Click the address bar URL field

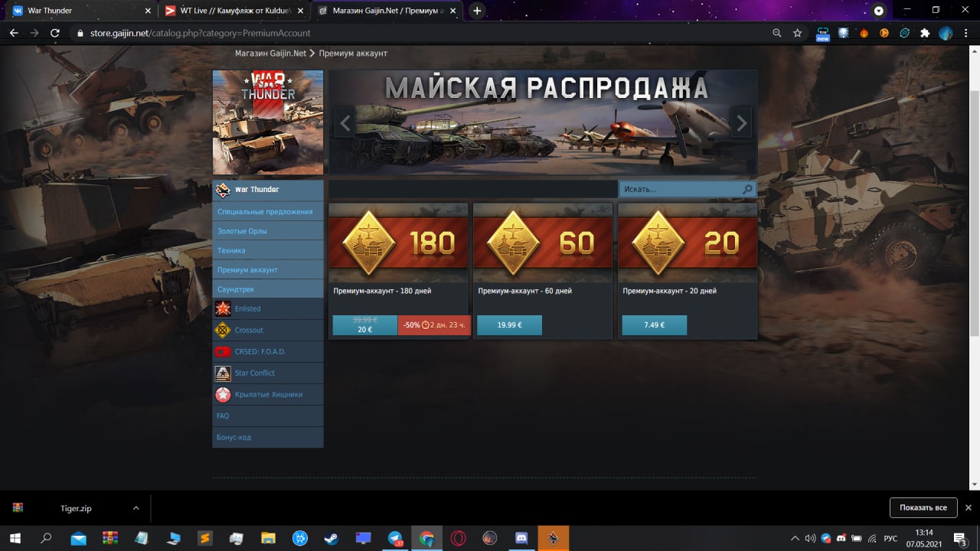421,33
